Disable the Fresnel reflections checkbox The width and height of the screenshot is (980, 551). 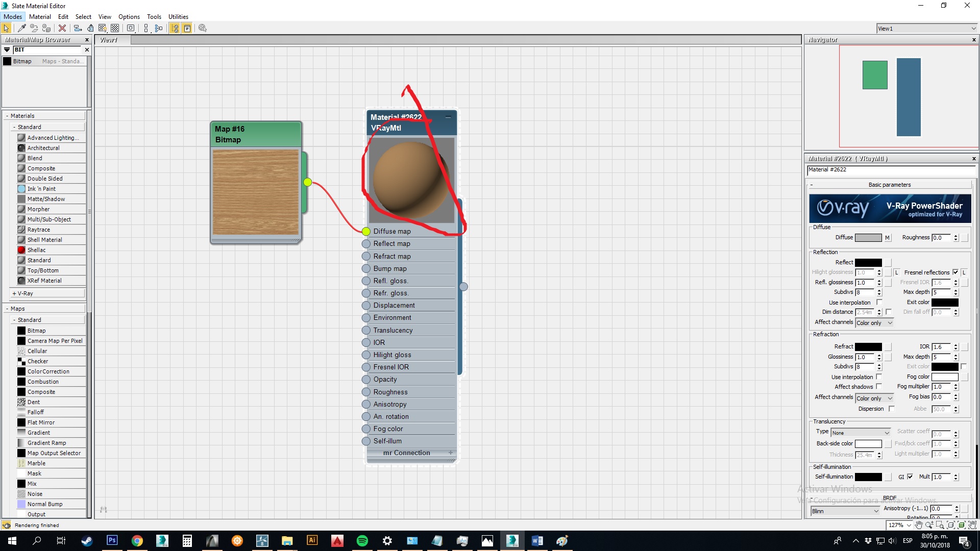tap(955, 272)
